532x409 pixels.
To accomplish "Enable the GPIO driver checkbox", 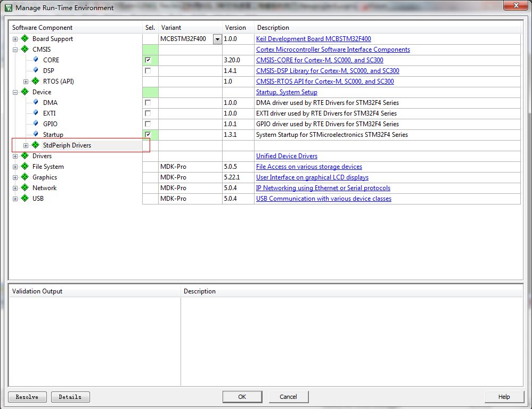I will (148, 124).
